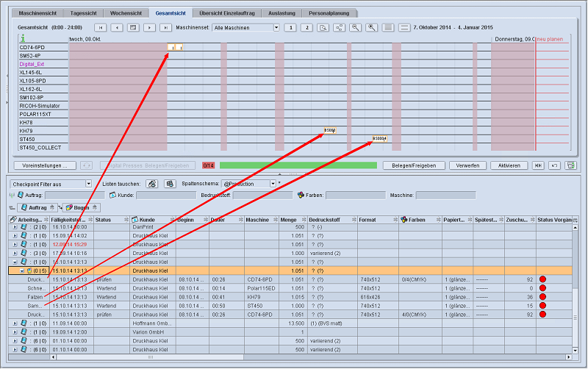The height and width of the screenshot is (369, 588).
Task: Jump to first period with the skip-to-start button
Action: (100, 27)
